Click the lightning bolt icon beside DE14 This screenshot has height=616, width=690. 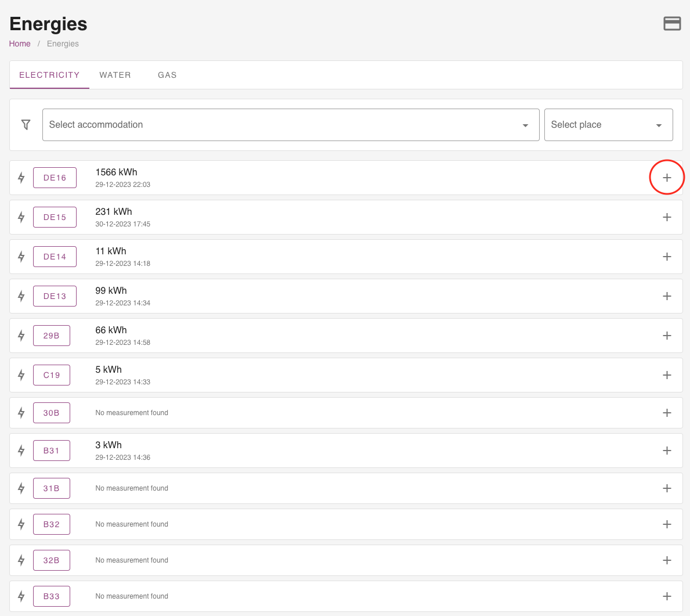(x=21, y=257)
